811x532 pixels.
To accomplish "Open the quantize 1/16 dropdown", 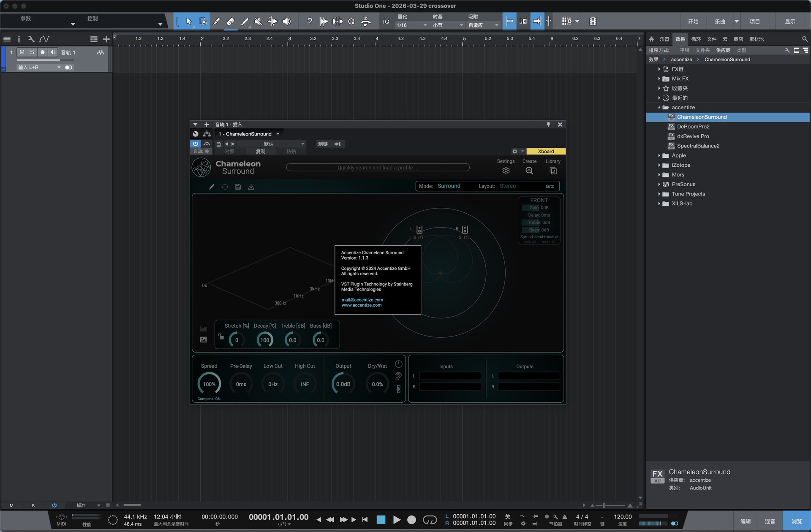I will [x=412, y=25].
